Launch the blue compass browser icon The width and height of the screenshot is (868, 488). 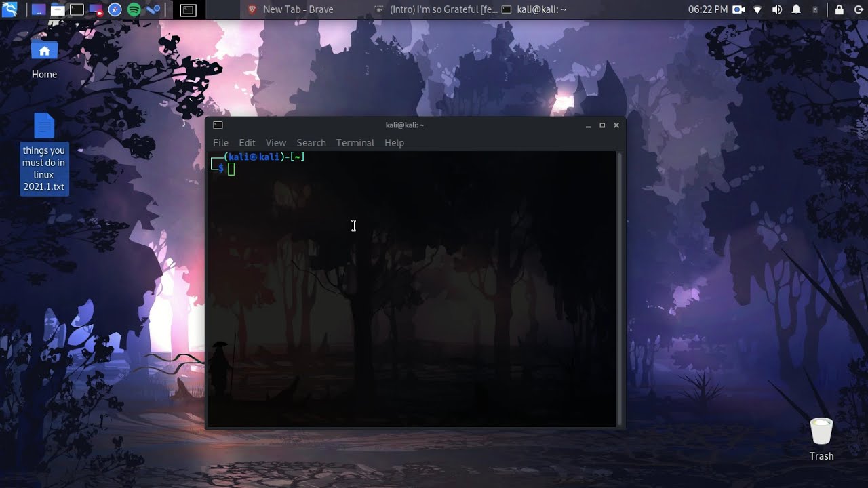coord(115,9)
